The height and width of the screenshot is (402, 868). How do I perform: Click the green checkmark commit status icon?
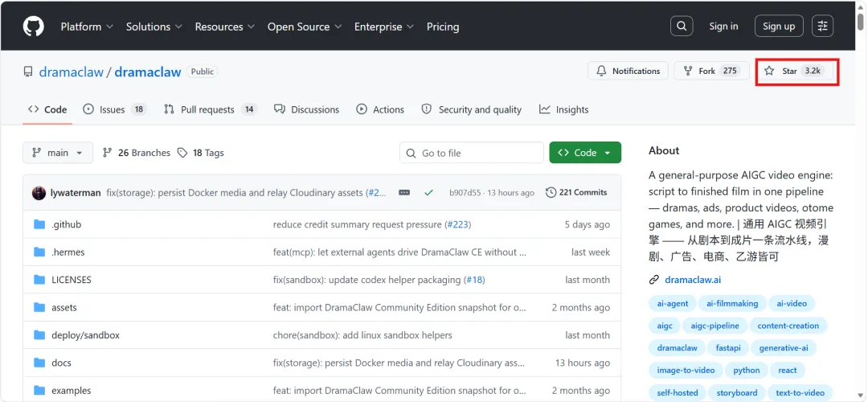[428, 193]
